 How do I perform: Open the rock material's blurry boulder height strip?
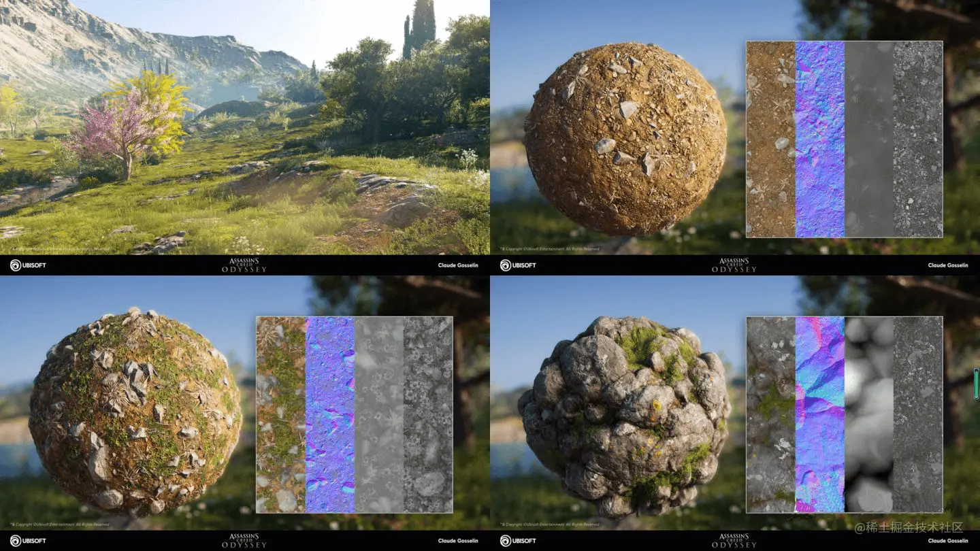point(869,414)
